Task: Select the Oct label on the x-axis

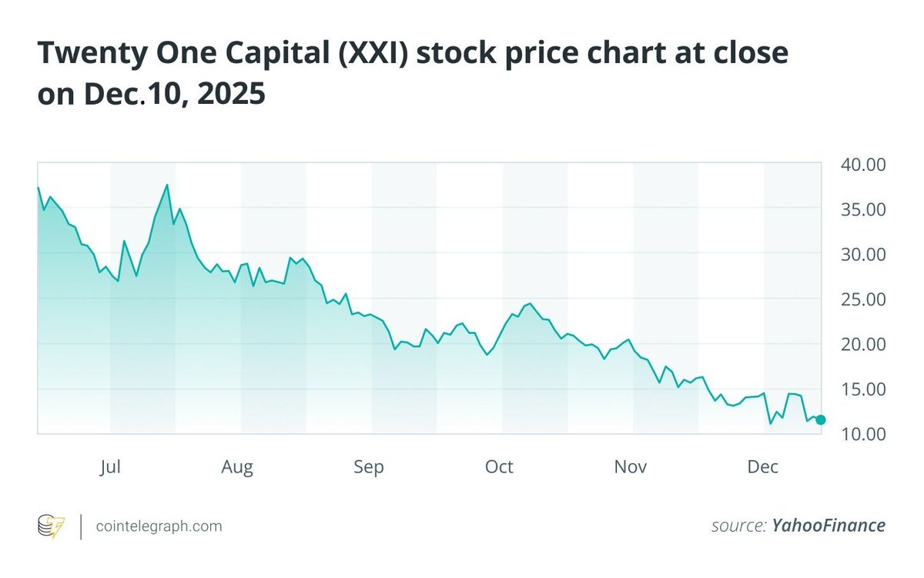Action: [500, 467]
